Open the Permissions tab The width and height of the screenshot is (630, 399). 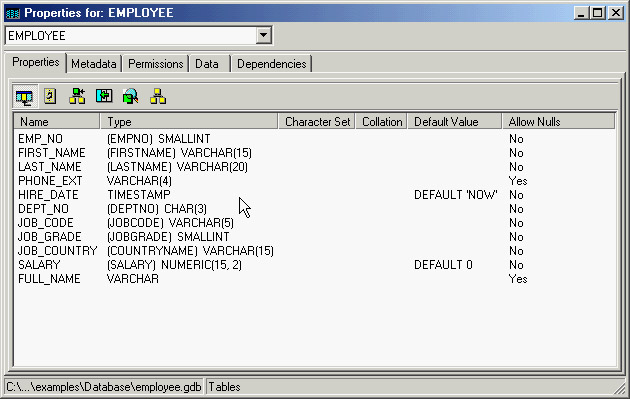click(x=155, y=64)
